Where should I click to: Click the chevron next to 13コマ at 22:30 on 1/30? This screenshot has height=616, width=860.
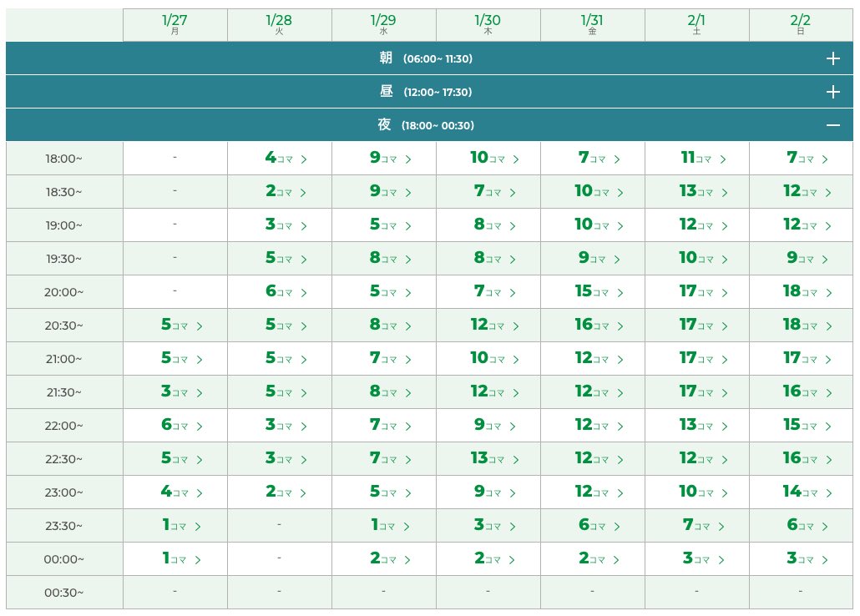tap(515, 460)
